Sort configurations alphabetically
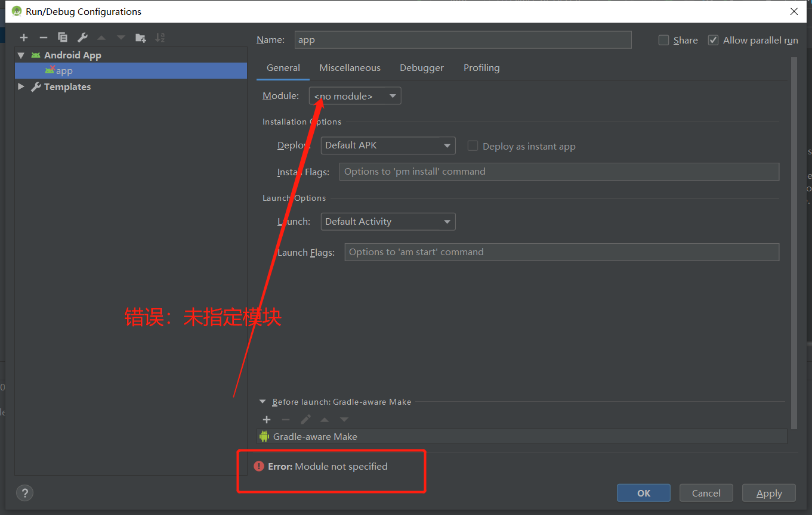The height and width of the screenshot is (515, 812). (x=160, y=38)
